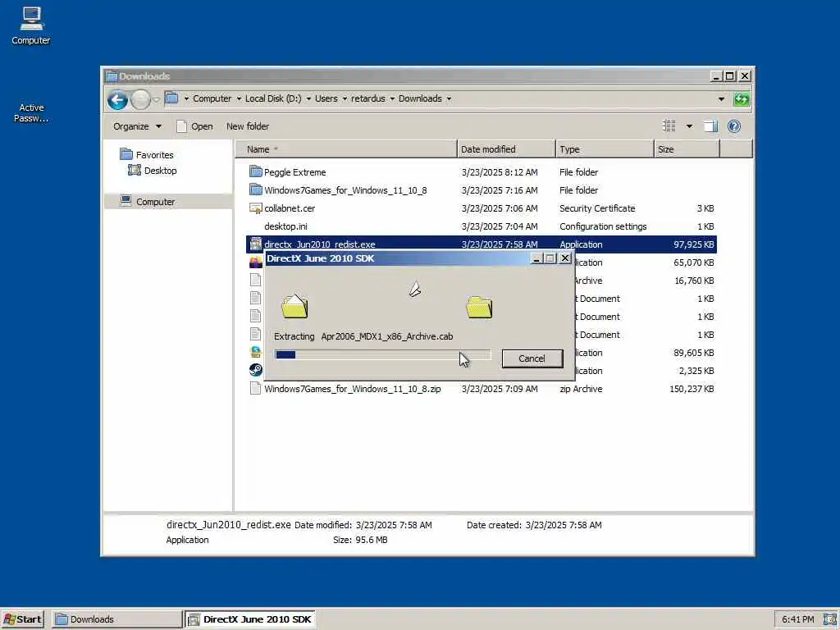Minimize the DirectX June 2010 SDK dialog

[536, 258]
